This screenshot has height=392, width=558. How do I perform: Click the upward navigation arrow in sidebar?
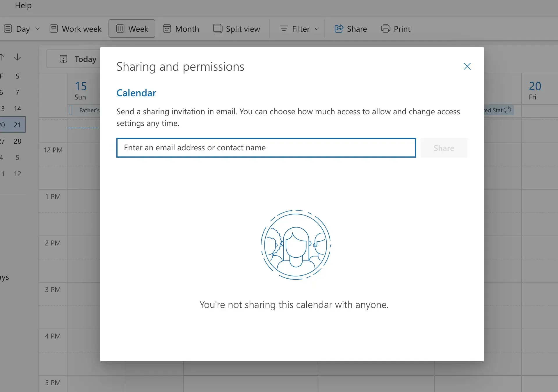pyautogui.click(x=2, y=57)
